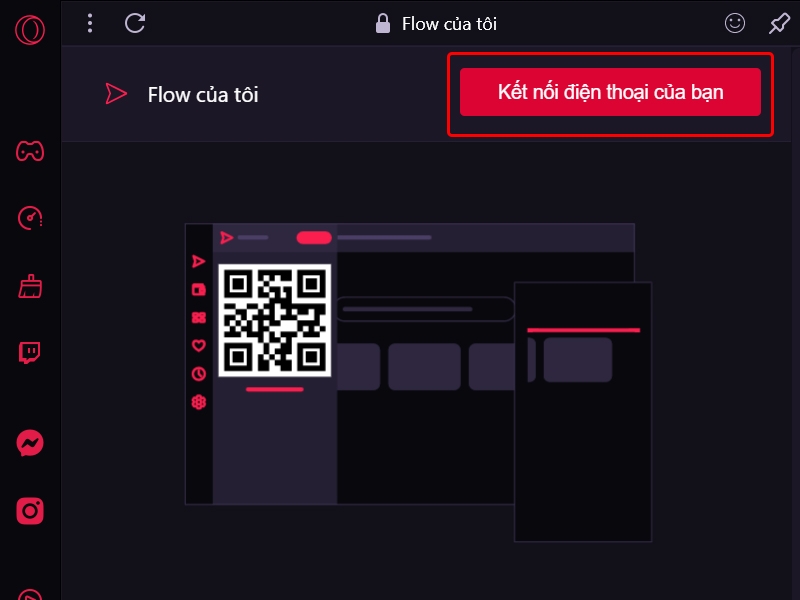Pin the Flow sidebar panel
800x600 pixels.
pos(779,23)
